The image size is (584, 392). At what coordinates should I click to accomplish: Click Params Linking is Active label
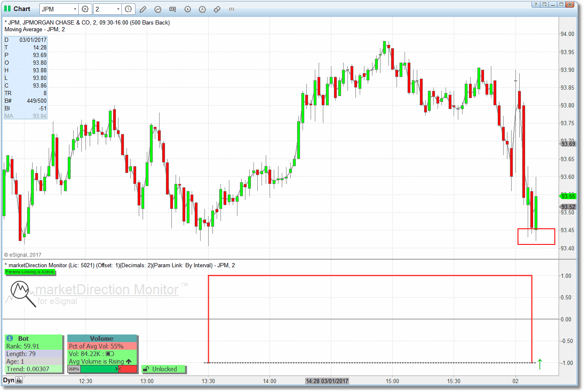[x=30, y=272]
